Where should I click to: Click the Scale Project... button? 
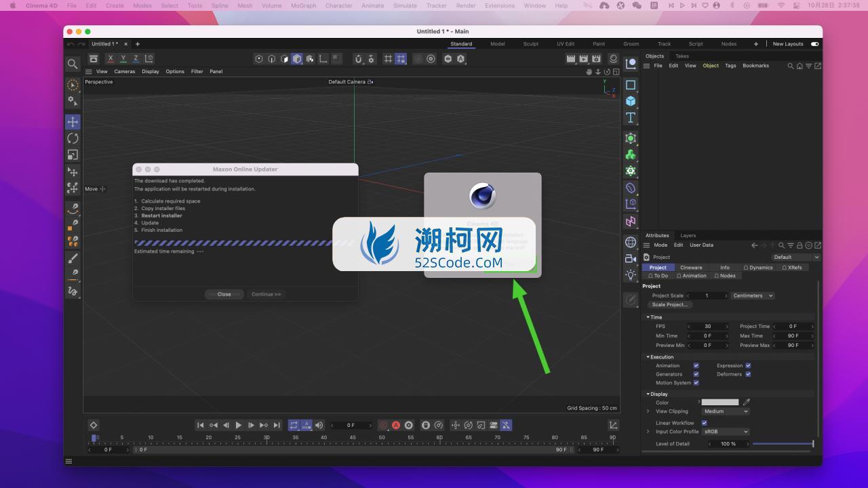(x=669, y=305)
